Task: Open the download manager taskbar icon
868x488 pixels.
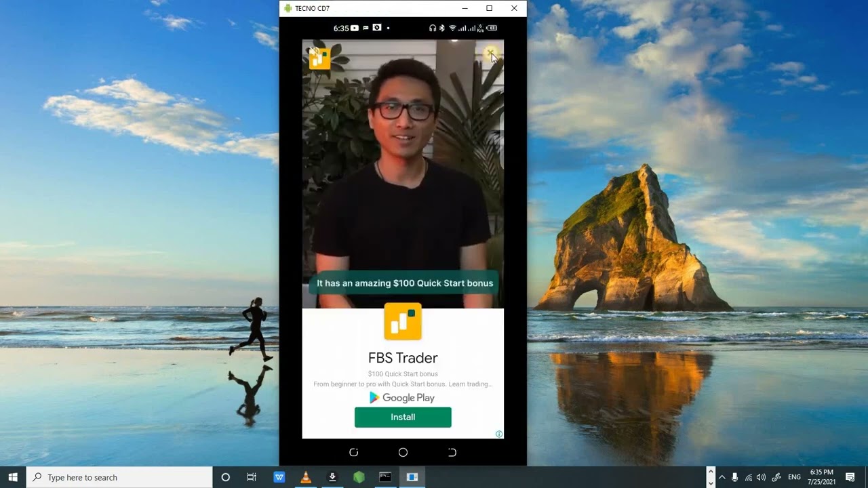Action: (x=332, y=477)
